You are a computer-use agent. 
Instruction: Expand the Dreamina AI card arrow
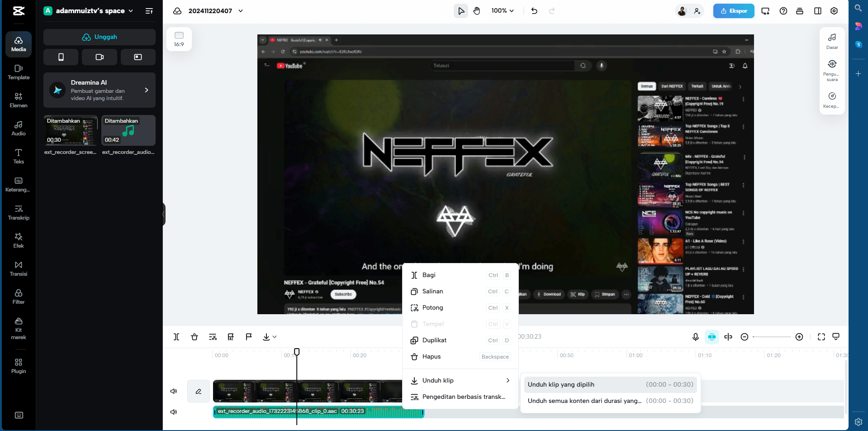[x=147, y=90]
